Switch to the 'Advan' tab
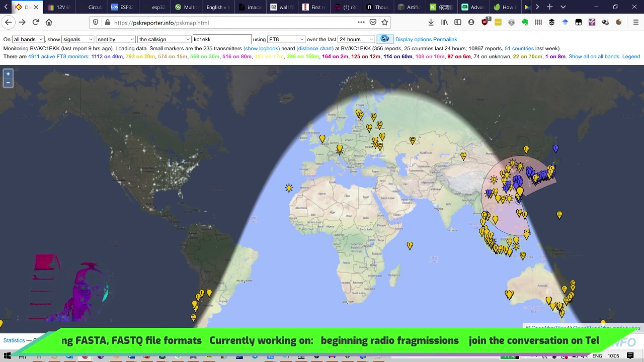Image resolution: width=644 pixels, height=362 pixels. [472, 7]
